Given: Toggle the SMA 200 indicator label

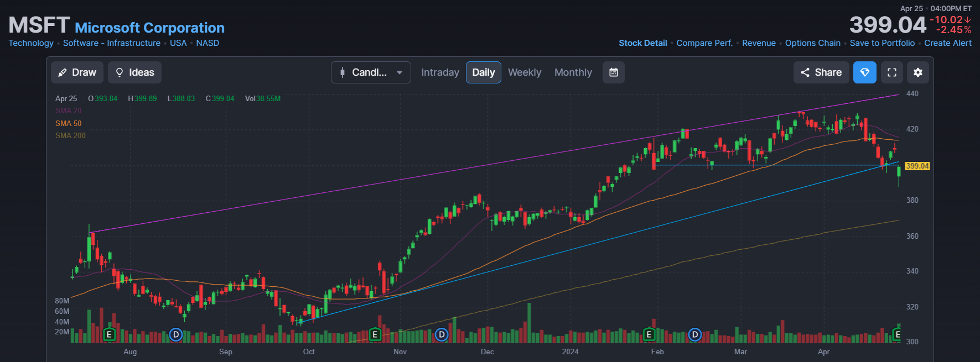Looking at the screenshot, I should coord(70,135).
